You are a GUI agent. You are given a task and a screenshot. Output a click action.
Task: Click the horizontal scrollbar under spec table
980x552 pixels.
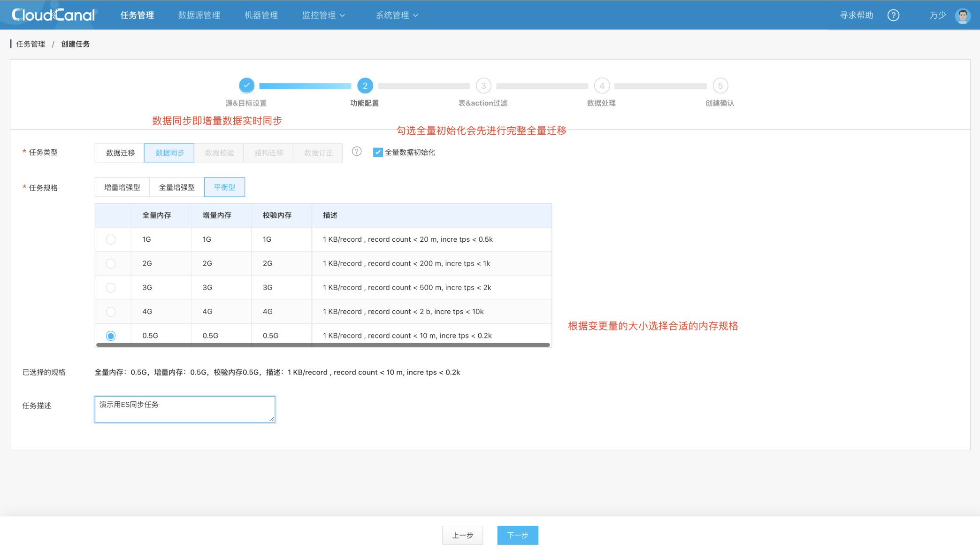tap(323, 345)
